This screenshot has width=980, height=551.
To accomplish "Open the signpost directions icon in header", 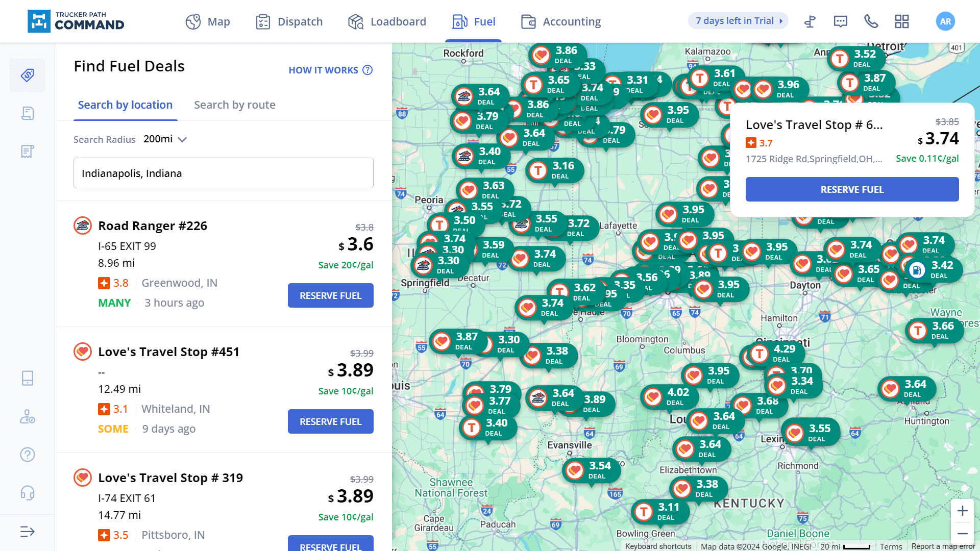I will point(810,21).
